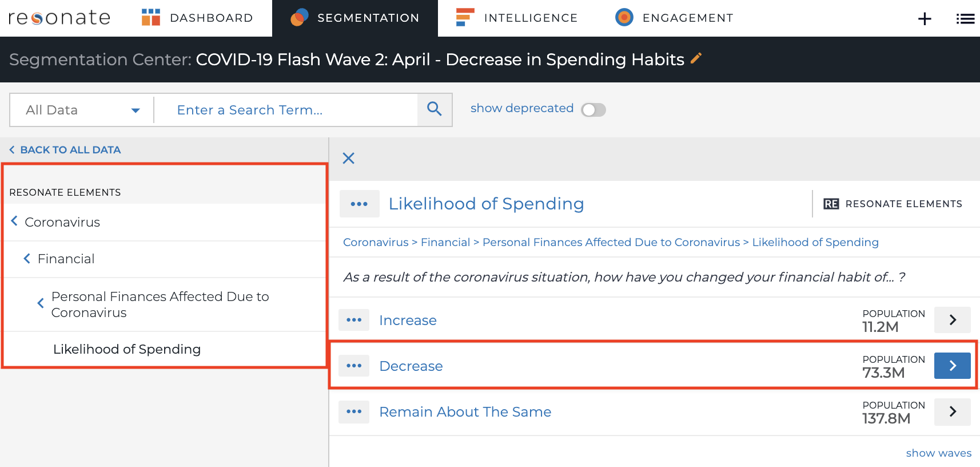Close the detail panel with the X
The width and height of the screenshot is (980, 467).
pos(349,159)
